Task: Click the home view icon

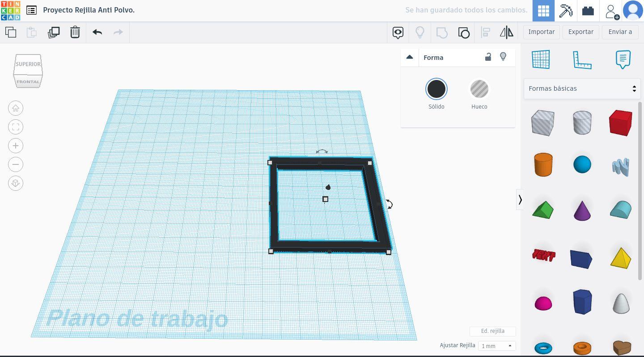Action: click(x=16, y=108)
